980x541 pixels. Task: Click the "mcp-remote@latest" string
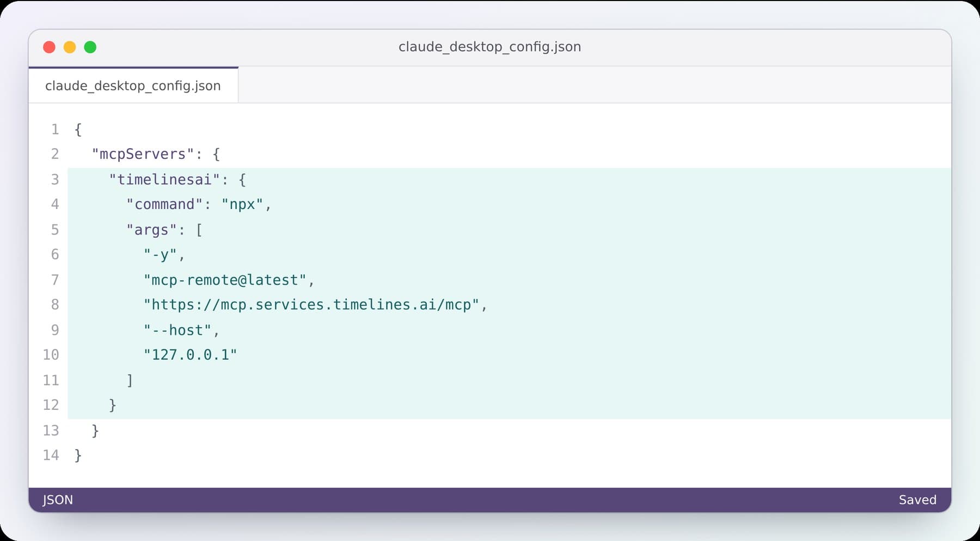[x=225, y=280]
